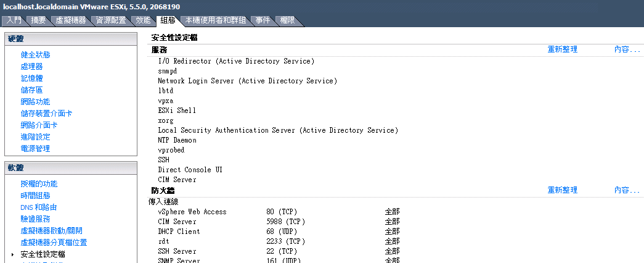Open the 網路功能 link
The height and width of the screenshot is (263, 644).
(35, 102)
